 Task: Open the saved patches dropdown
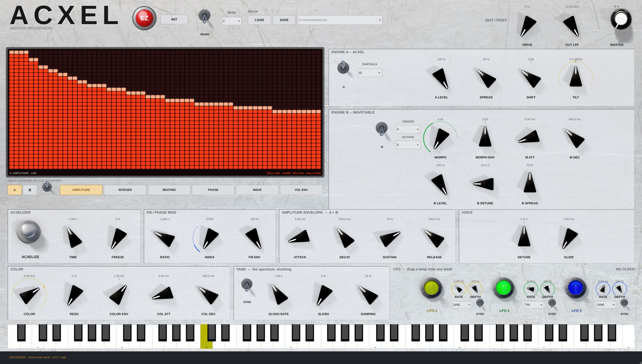[340, 20]
